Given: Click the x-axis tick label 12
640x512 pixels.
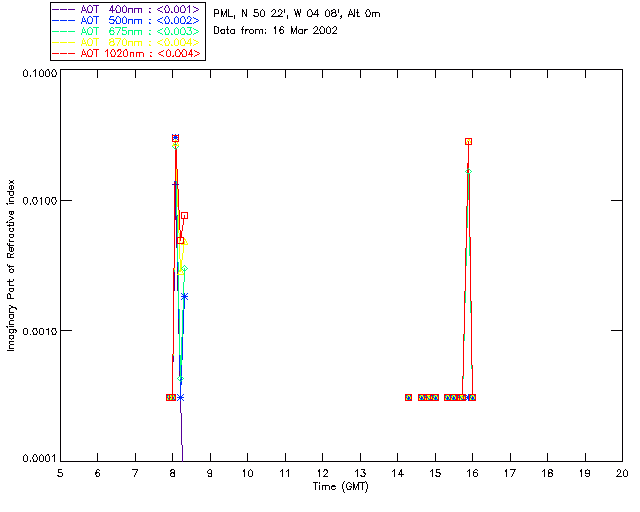Looking at the screenshot, I should tap(322, 473).
